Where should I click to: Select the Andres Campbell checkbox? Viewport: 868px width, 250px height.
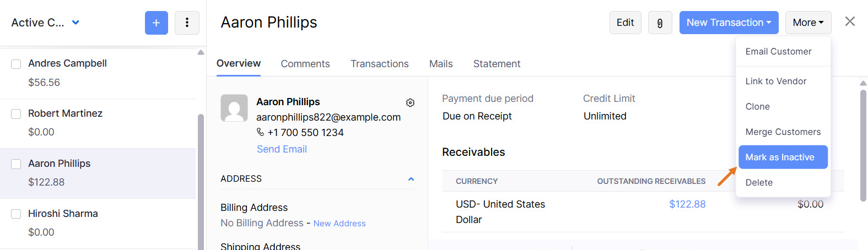[x=17, y=64]
